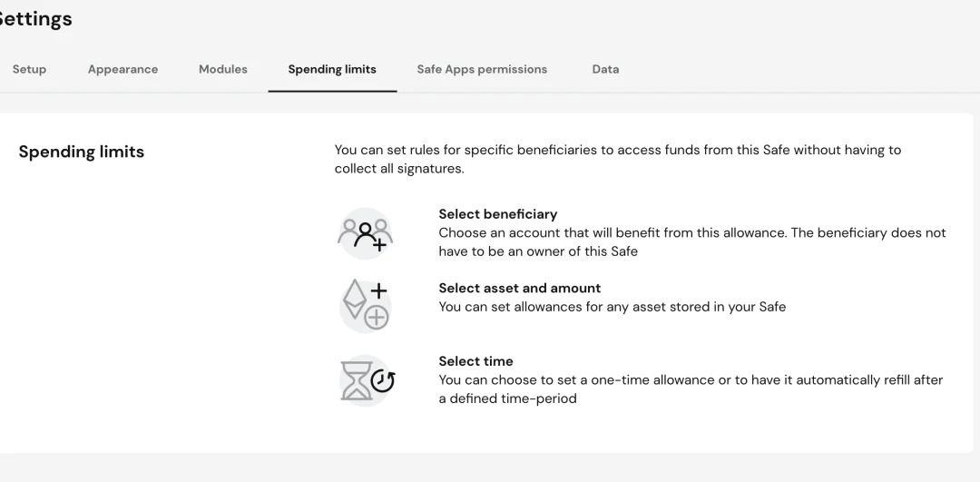The height and width of the screenshot is (482, 980).
Task: Click the text about allowances for any asset
Action: (612, 307)
